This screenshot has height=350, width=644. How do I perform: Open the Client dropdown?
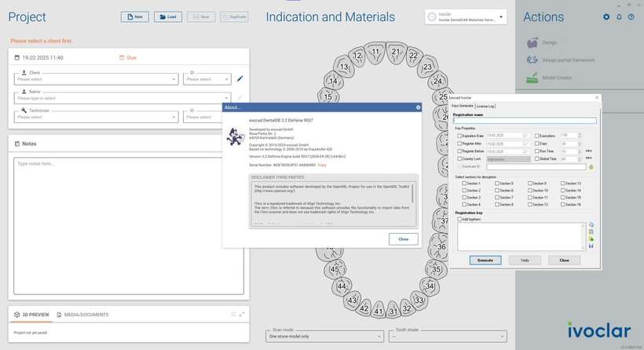point(96,78)
